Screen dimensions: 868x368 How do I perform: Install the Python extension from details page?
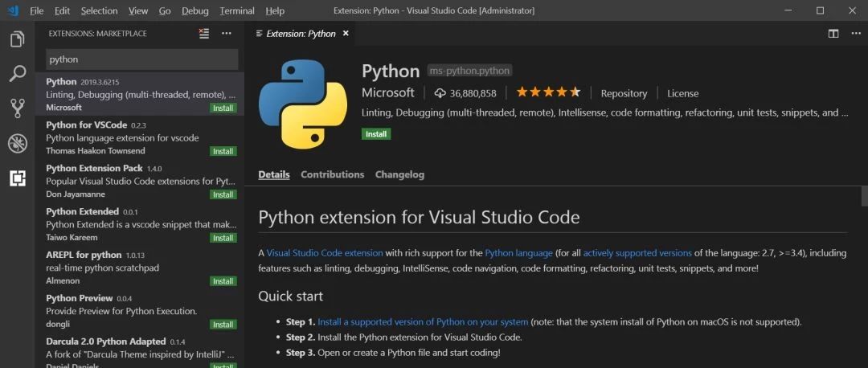pyautogui.click(x=376, y=134)
